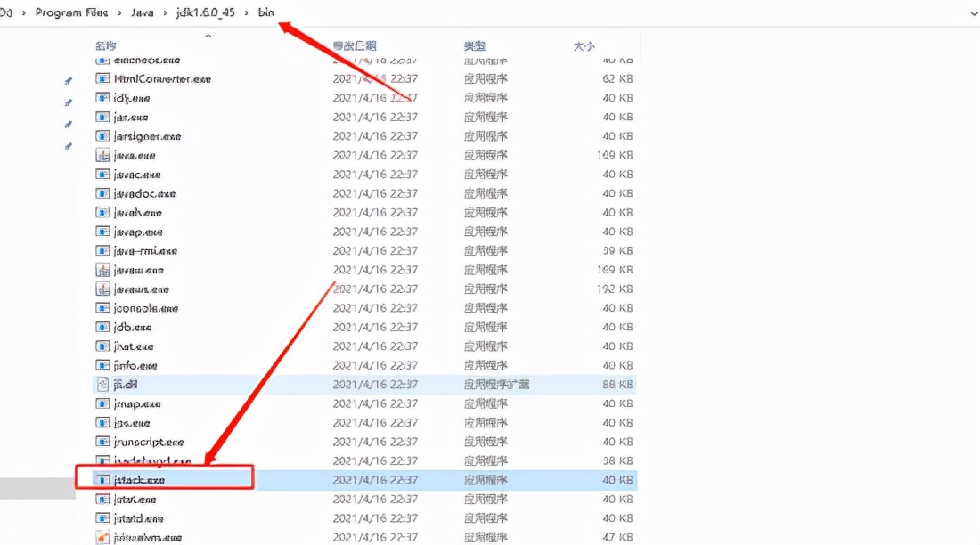980x545 pixels.
Task: Click the 40 KB size of jdb.exe
Action: 617,327
